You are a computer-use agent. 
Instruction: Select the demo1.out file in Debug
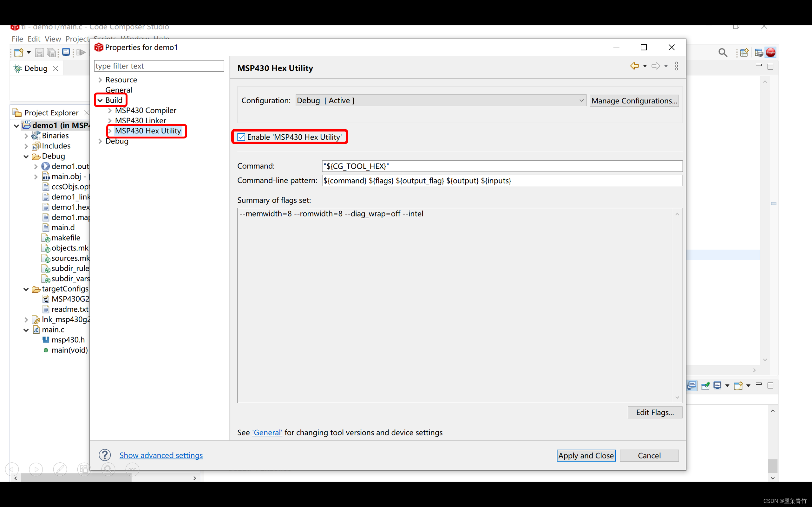(x=70, y=166)
